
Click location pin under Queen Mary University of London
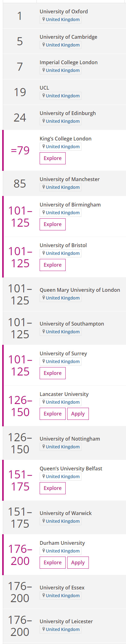(44, 298)
